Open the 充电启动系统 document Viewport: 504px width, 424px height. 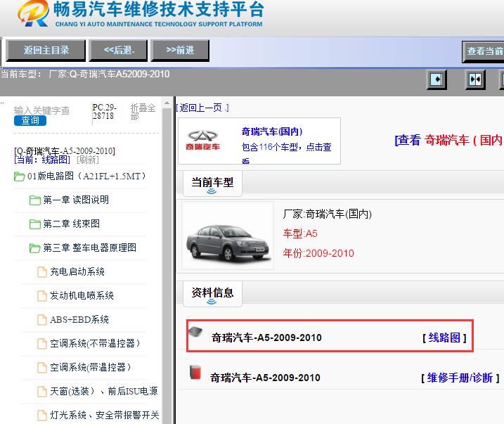click(x=77, y=272)
